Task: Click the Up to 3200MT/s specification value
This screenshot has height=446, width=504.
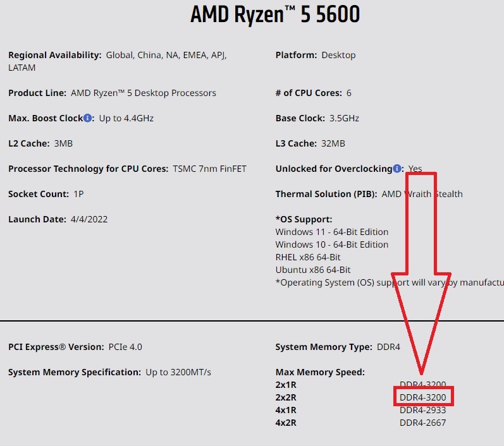Action: click(x=178, y=372)
